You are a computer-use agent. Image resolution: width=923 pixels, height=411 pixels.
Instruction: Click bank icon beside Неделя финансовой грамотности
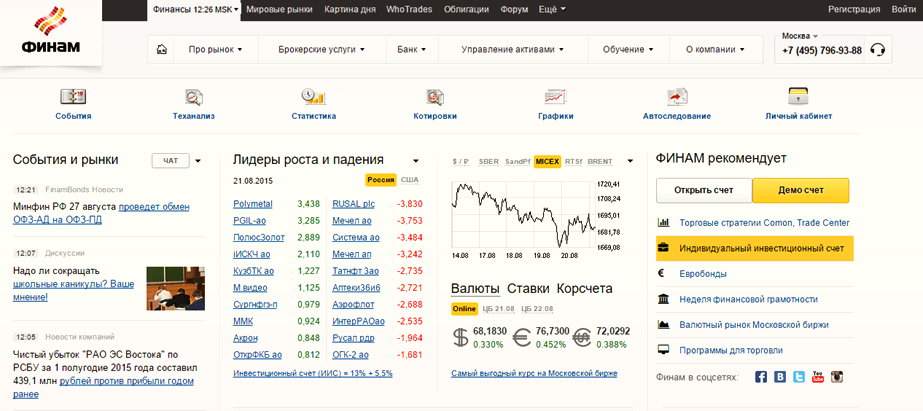pos(663,299)
